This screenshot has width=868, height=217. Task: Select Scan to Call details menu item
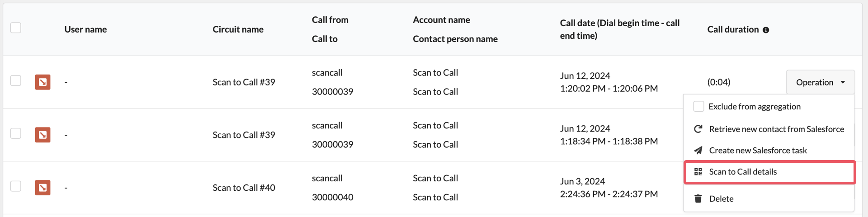point(769,172)
